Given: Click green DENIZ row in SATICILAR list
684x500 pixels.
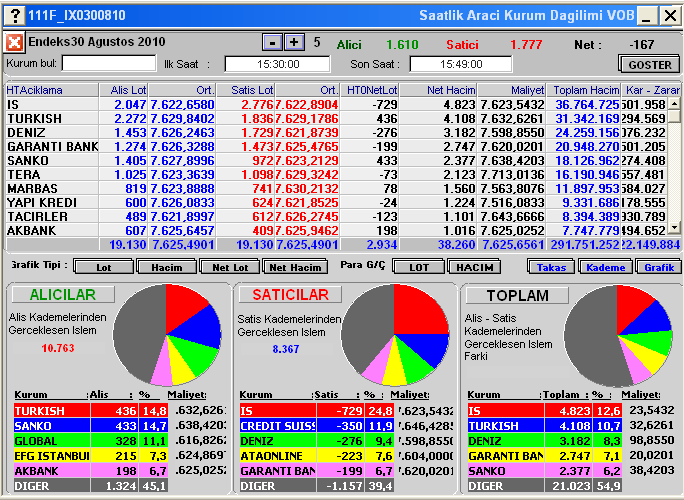Looking at the screenshot, I should [317, 441].
